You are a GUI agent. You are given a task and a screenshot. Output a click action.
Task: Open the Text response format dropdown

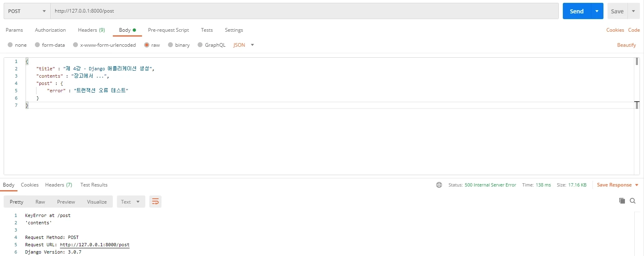[131, 202]
